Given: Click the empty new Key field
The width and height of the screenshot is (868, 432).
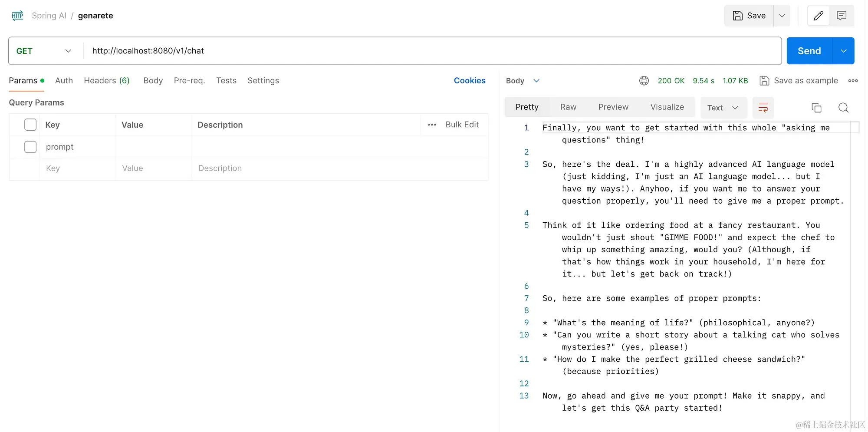Looking at the screenshot, I should click(x=77, y=168).
